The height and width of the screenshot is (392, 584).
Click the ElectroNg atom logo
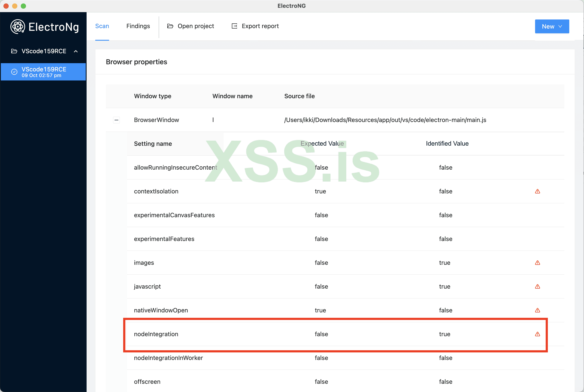(18, 27)
